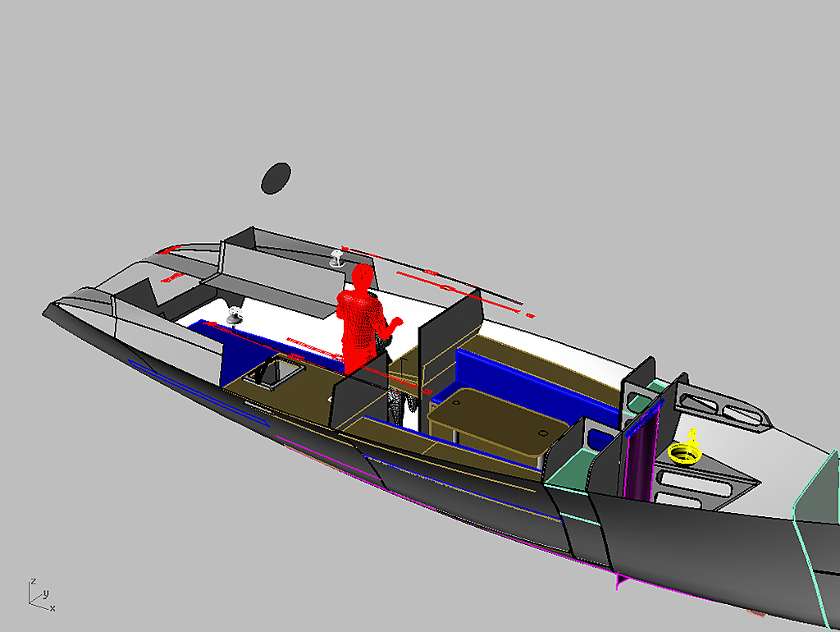Pick the dark floating ellipse disc
Image resolution: width=840 pixels, height=632 pixels.
click(x=276, y=178)
